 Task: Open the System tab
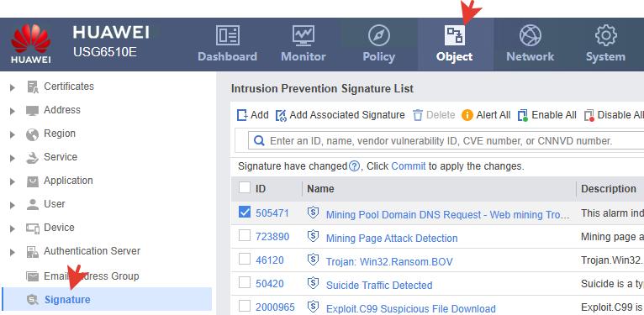(x=606, y=45)
